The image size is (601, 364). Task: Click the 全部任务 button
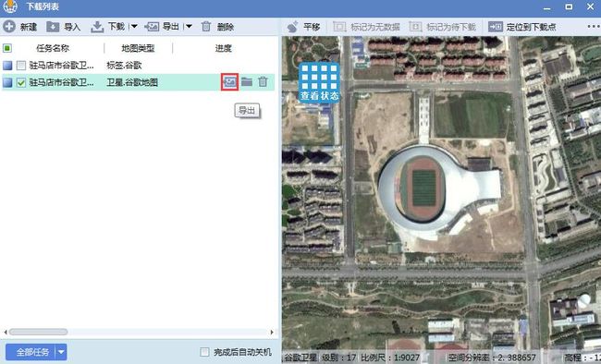tap(31, 352)
